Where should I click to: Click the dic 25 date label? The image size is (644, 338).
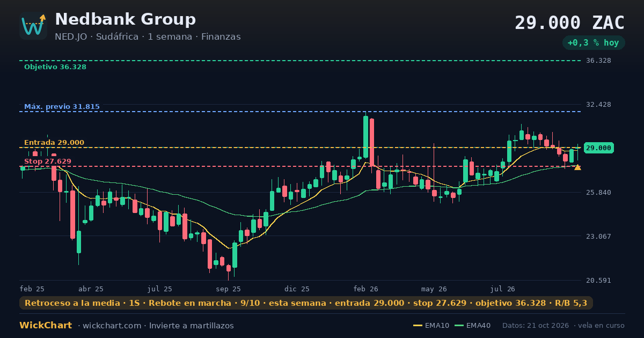pyautogui.click(x=297, y=289)
